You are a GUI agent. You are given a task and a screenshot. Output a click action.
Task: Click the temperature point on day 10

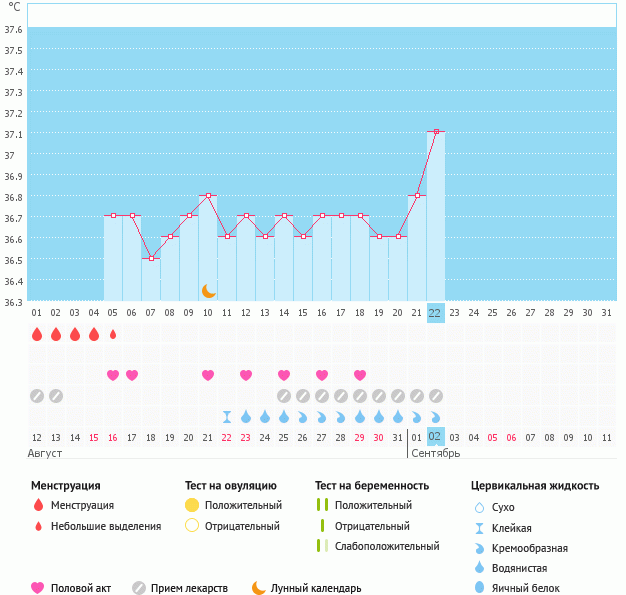tap(208, 195)
